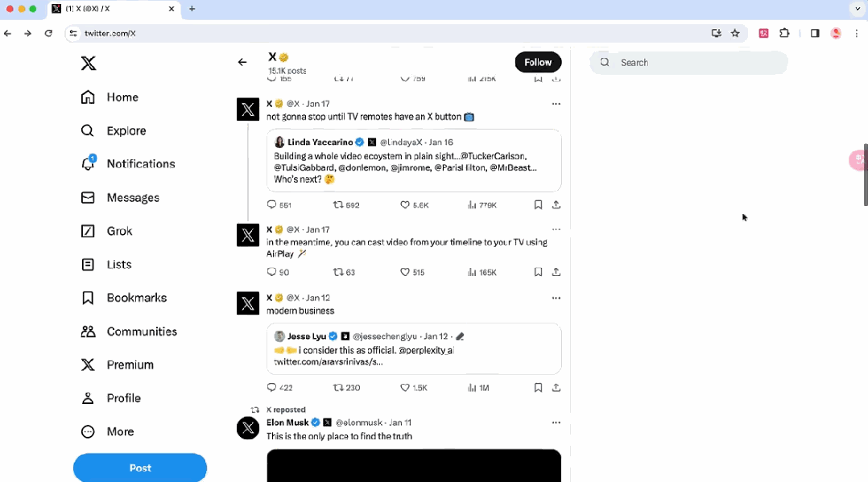View analytics of the AirPlay post
The height and width of the screenshot is (482, 868).
click(482, 272)
